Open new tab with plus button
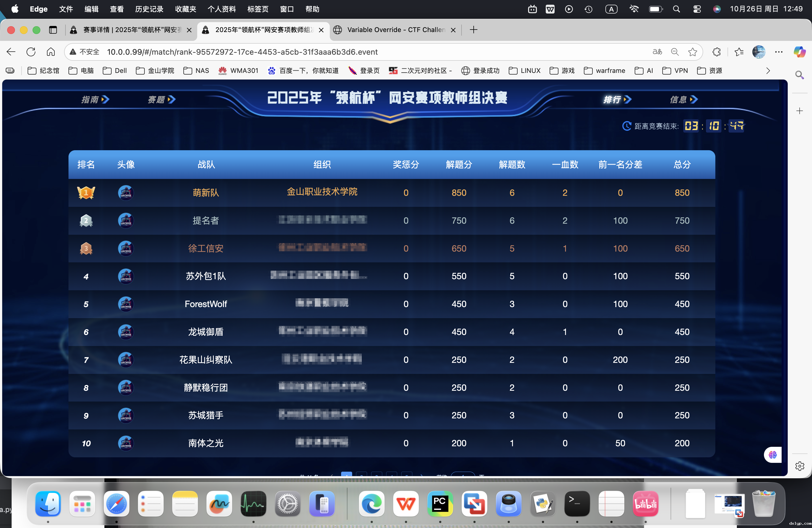This screenshot has height=528, width=812. click(473, 30)
